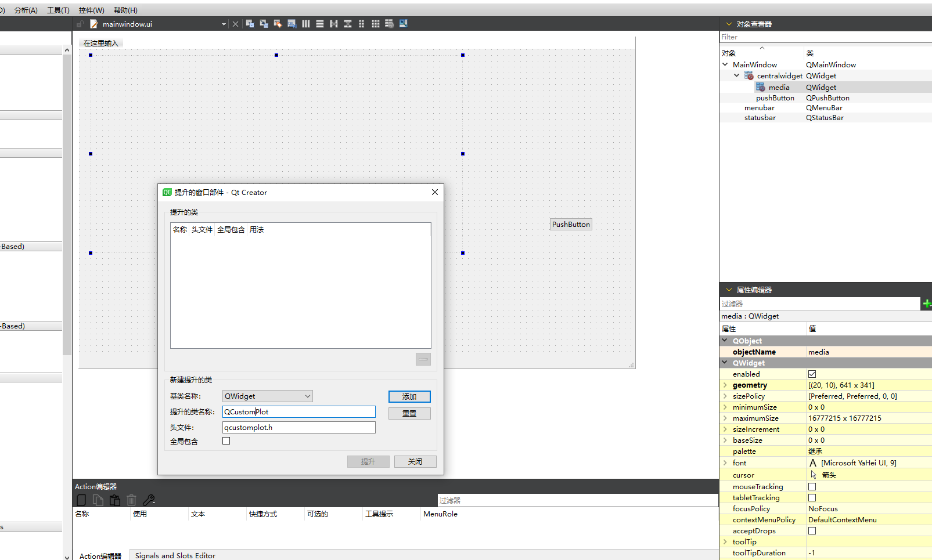Uncheck the enabled property checkbox

[812, 374]
